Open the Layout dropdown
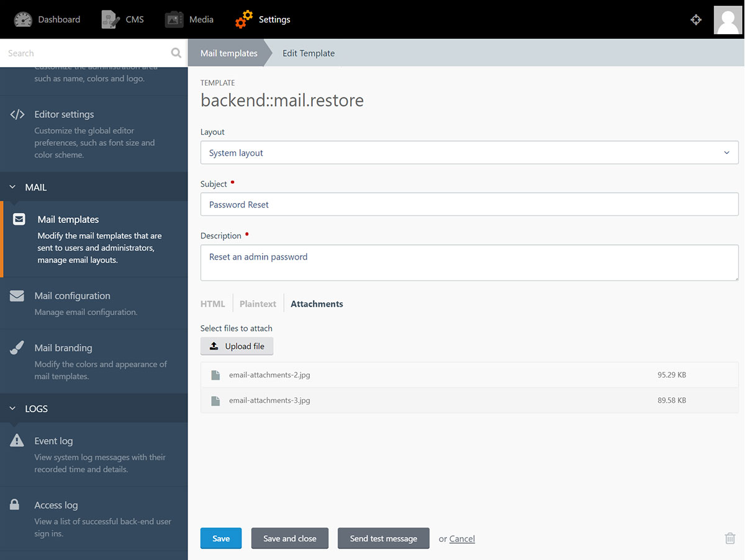 (x=469, y=153)
